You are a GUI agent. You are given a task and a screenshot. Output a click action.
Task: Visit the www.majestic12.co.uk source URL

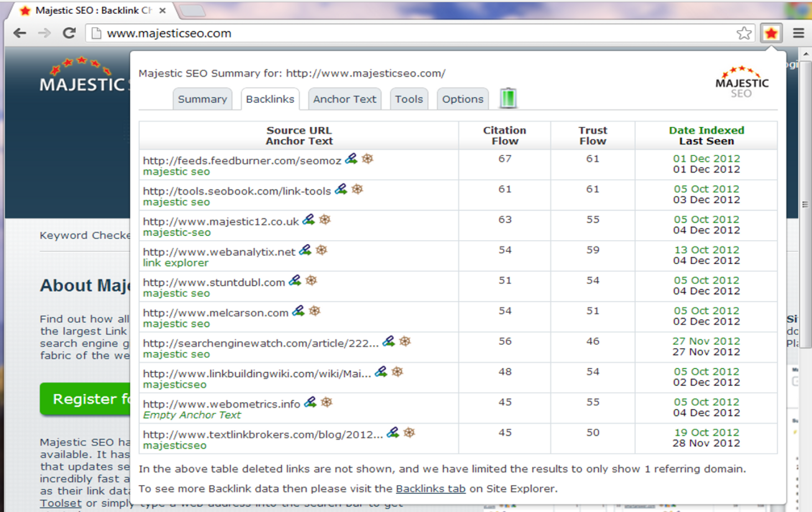click(221, 221)
